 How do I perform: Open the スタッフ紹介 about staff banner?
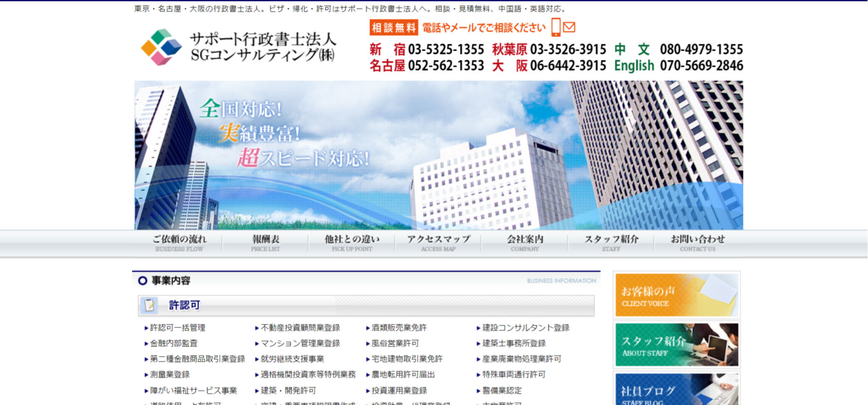click(x=677, y=345)
